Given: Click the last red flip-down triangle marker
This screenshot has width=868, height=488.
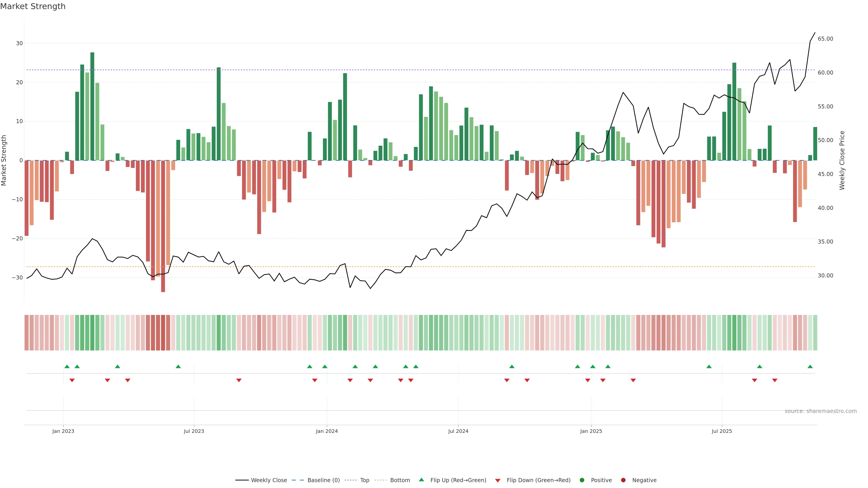Looking at the screenshot, I should click(x=775, y=380).
